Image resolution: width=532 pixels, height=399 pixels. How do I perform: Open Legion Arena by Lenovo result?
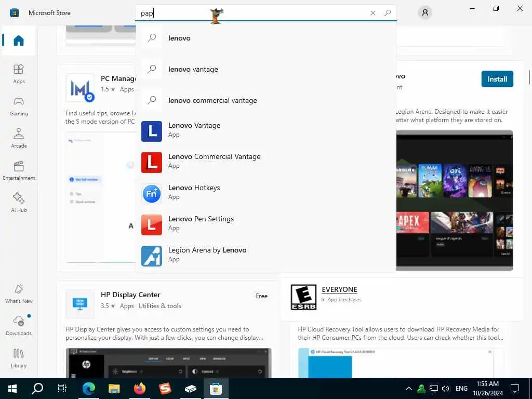pos(265,256)
